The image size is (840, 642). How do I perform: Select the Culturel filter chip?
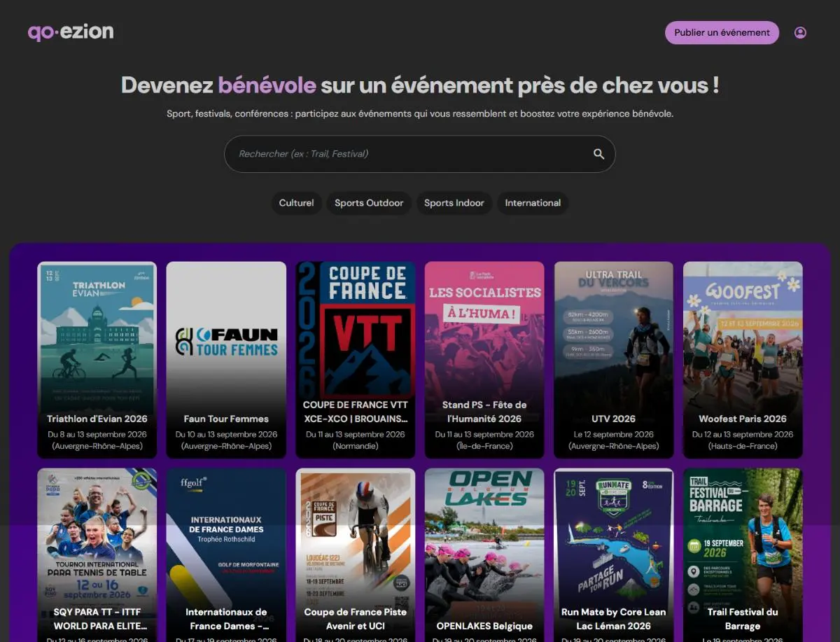(x=296, y=203)
